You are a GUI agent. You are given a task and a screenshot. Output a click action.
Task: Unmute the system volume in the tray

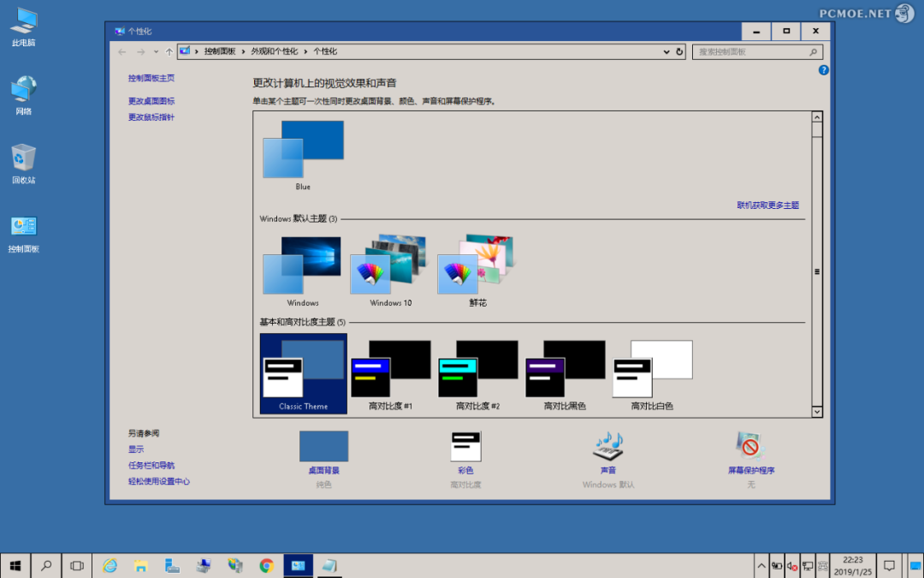coord(791,565)
